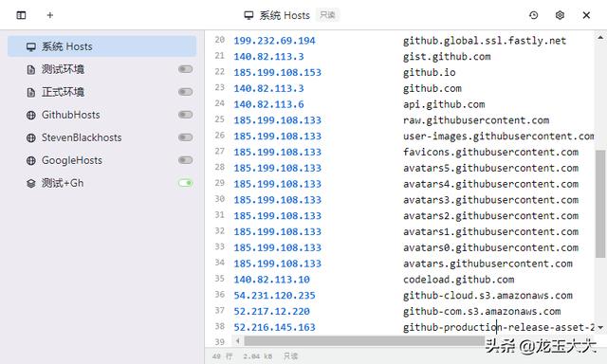Click github-com.s3.amazonaws.com hostname
This screenshot has width=607, height=364.
[482, 312]
